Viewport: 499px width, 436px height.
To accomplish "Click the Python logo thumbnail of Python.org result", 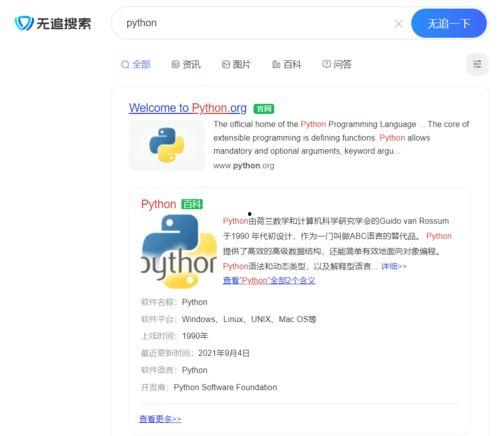I will (x=166, y=145).
